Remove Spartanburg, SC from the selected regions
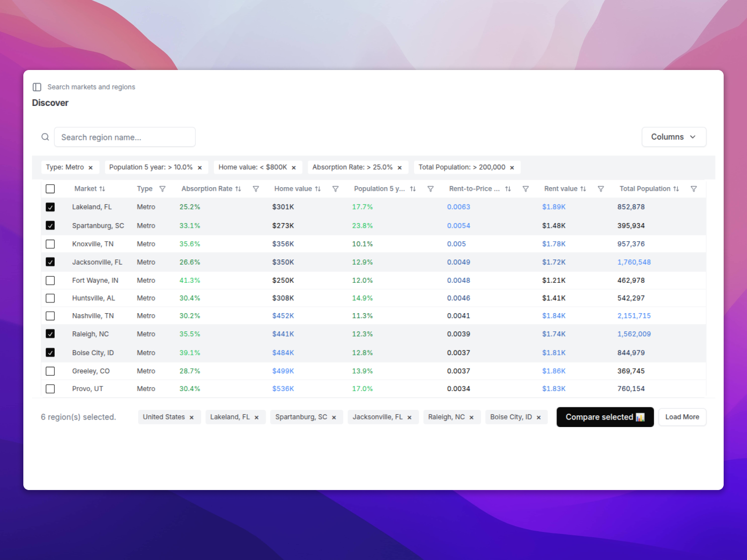This screenshot has height=560, width=747. point(334,417)
